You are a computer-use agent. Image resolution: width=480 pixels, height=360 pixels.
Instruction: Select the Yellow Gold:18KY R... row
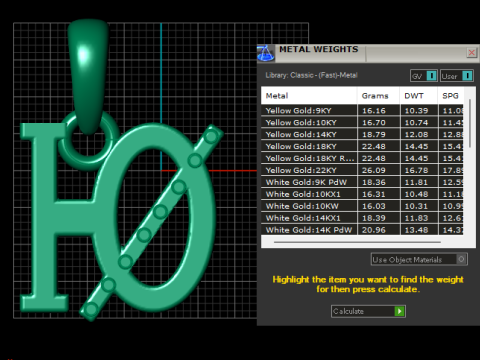coord(362,158)
